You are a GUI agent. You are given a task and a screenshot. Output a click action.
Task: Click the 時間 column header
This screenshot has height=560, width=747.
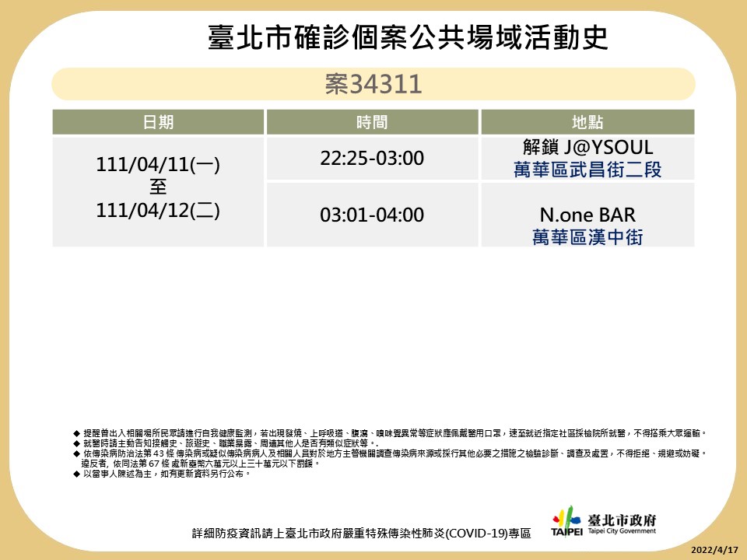372,122
